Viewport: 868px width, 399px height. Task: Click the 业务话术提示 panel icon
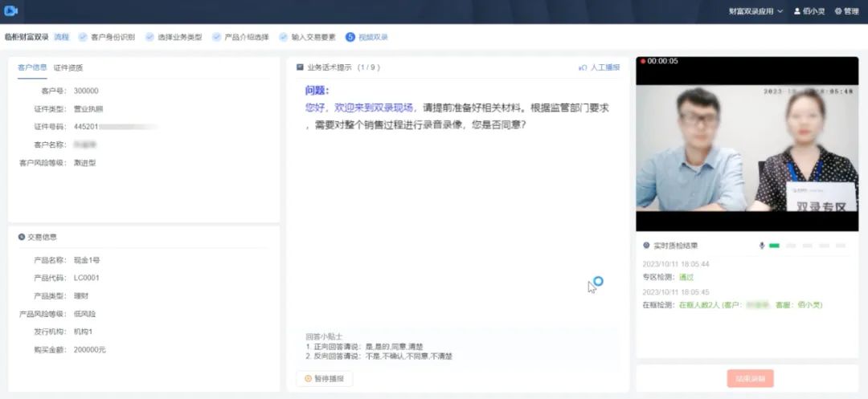pyautogui.click(x=300, y=67)
